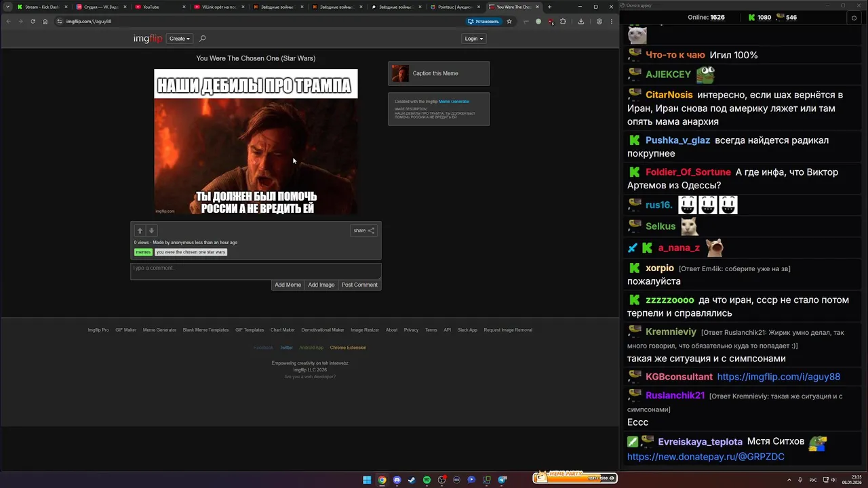868x488 pixels.
Task: Open browser downloads
Action: pos(581,21)
